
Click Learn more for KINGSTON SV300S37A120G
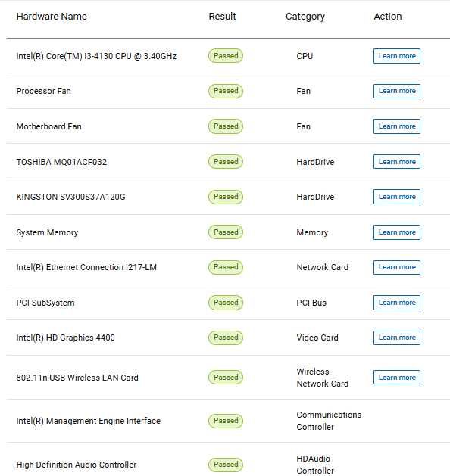point(397,197)
